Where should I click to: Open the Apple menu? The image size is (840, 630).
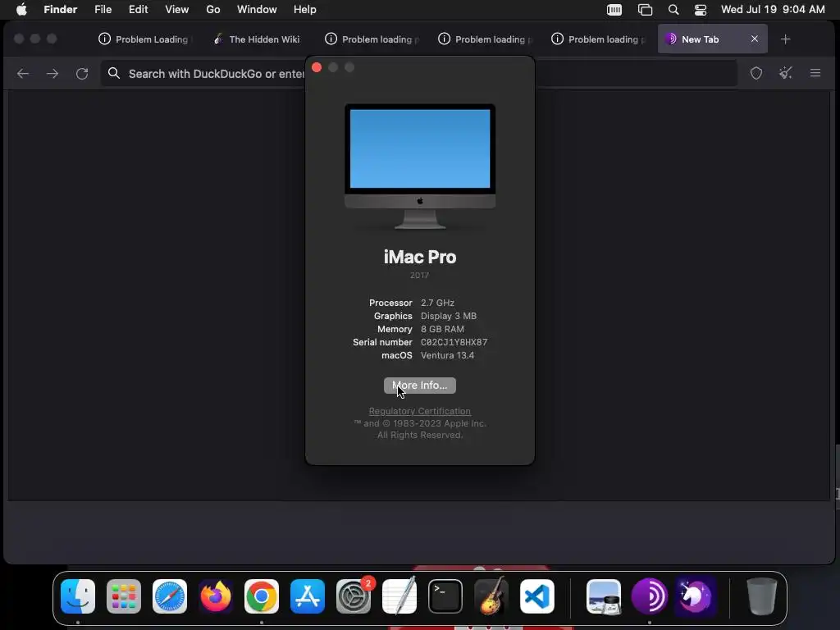[x=21, y=10]
